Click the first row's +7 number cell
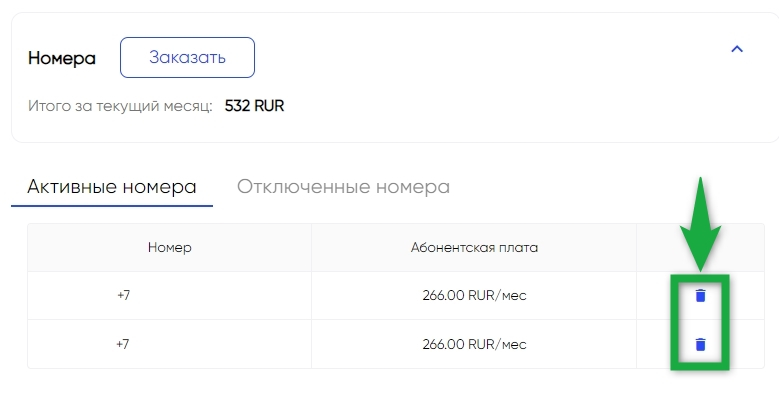The image size is (779, 394). click(124, 295)
